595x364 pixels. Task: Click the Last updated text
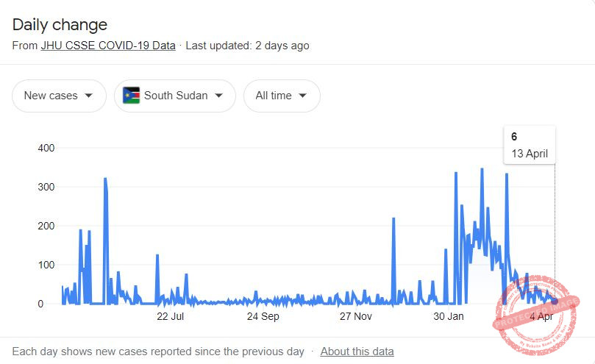[247, 46]
